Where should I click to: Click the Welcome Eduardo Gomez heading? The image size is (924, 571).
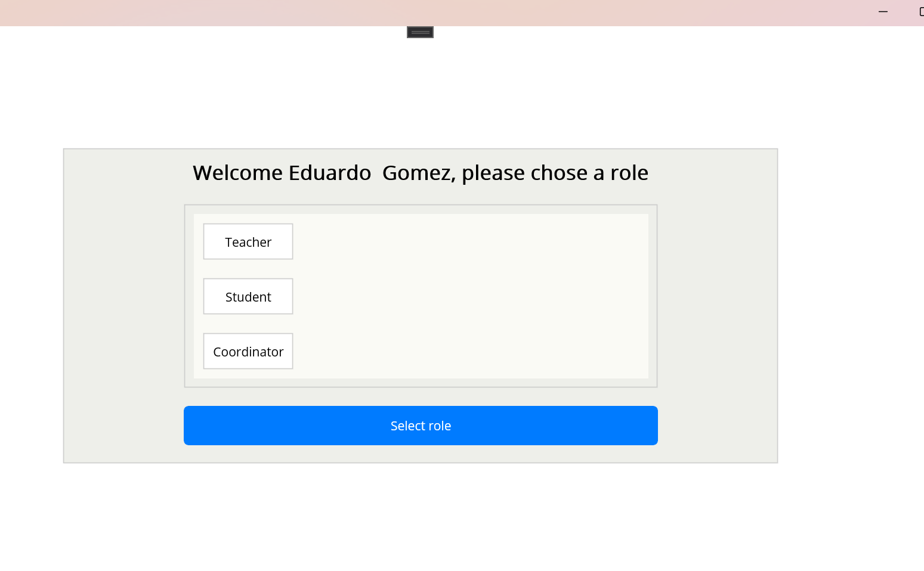click(x=420, y=173)
